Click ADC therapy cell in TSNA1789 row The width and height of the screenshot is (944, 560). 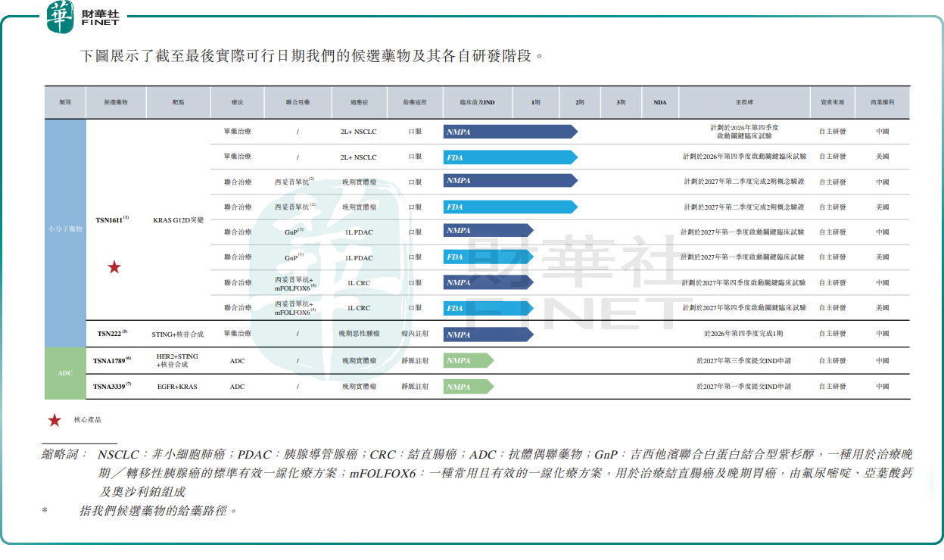[x=238, y=361]
